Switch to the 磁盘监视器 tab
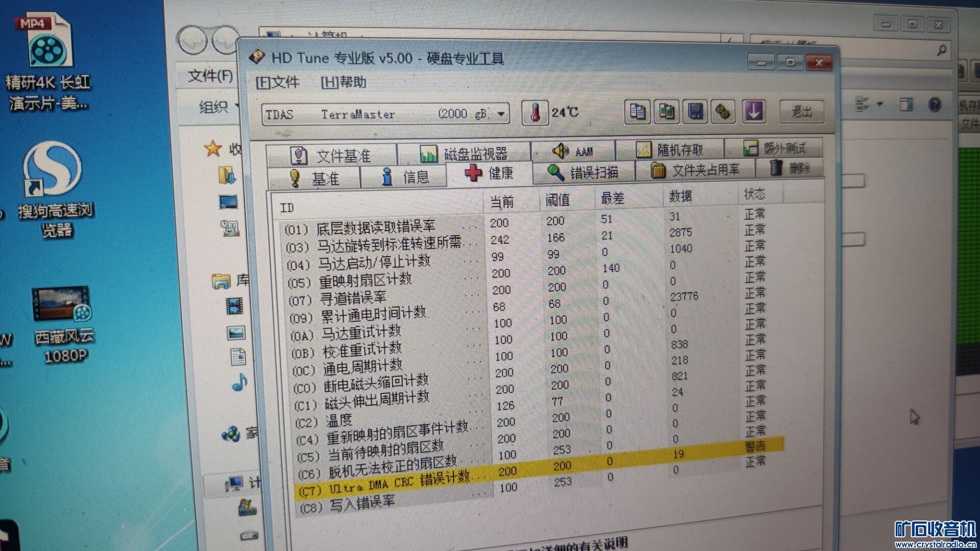This screenshot has width=980, height=551. click(463, 153)
